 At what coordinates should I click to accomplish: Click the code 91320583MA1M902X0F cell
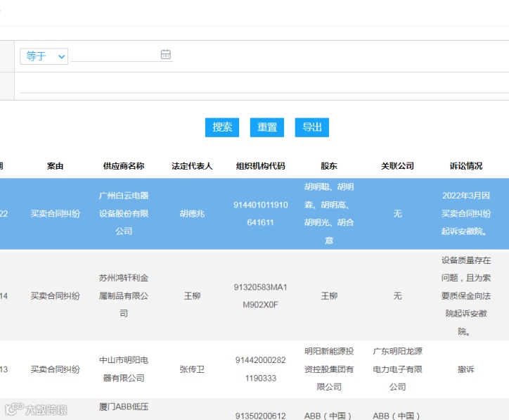(x=261, y=295)
